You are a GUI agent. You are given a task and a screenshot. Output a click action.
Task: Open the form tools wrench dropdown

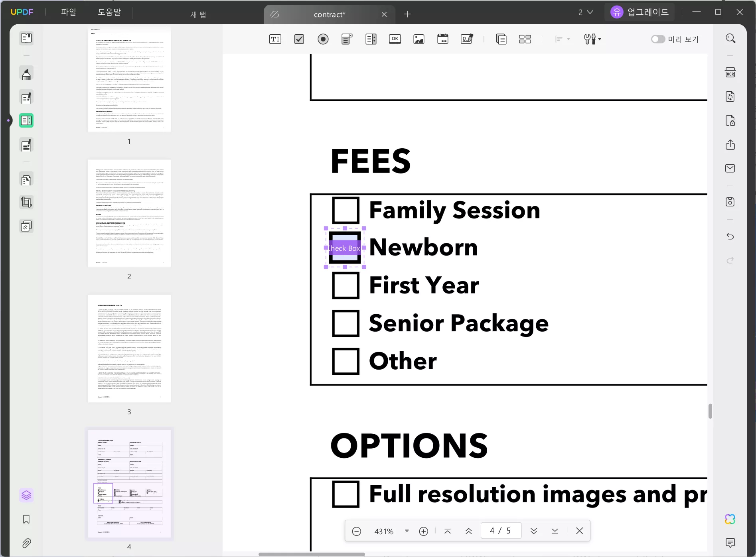click(592, 39)
